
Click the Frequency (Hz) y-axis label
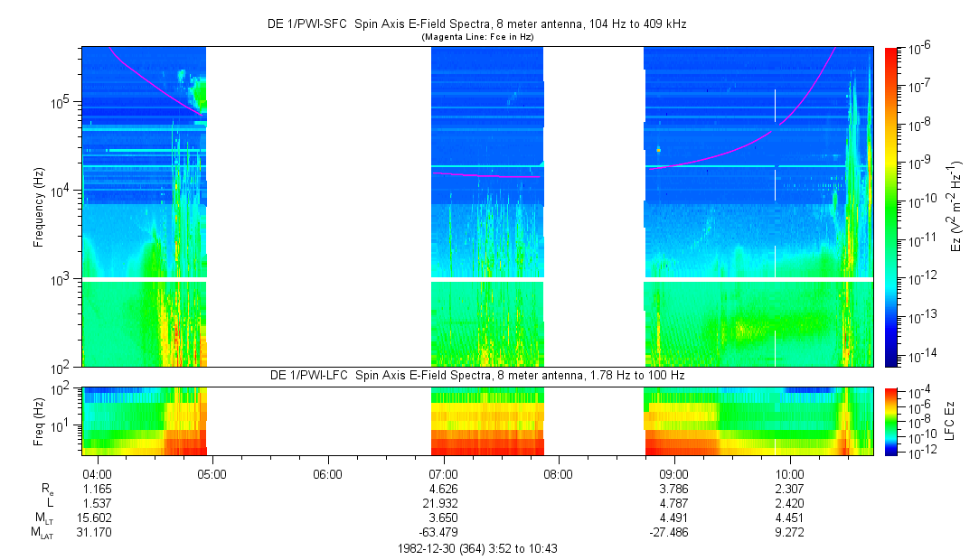tap(38, 207)
